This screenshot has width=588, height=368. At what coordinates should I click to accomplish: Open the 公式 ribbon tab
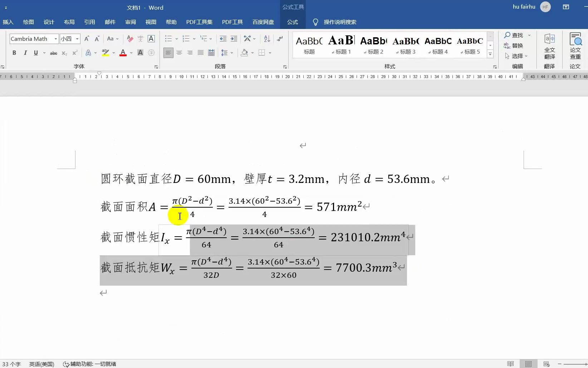point(293,22)
